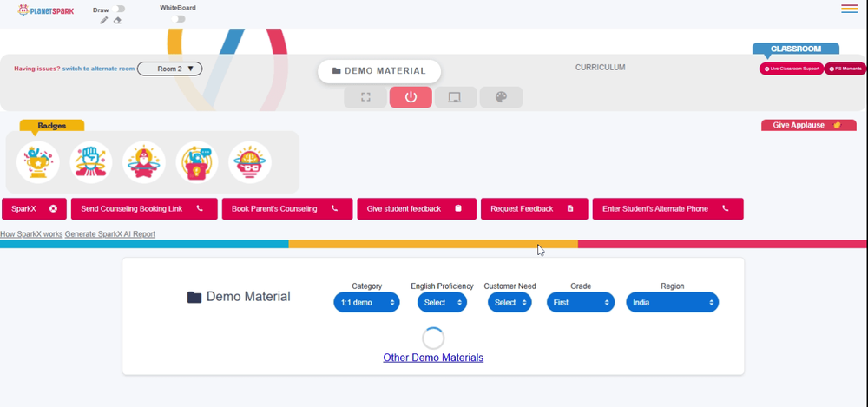Click the SparkX button
This screenshot has width=868, height=407.
click(x=35, y=209)
